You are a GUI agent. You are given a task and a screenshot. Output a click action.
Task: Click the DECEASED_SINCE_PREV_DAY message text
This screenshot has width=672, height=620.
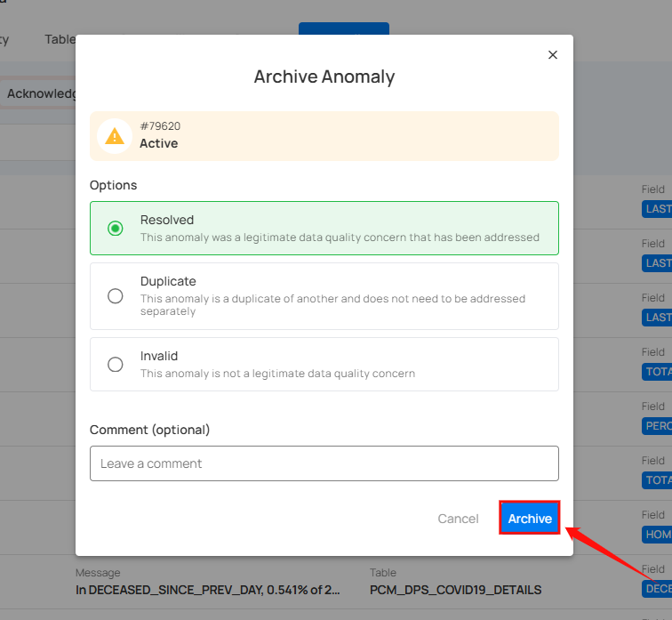207,590
